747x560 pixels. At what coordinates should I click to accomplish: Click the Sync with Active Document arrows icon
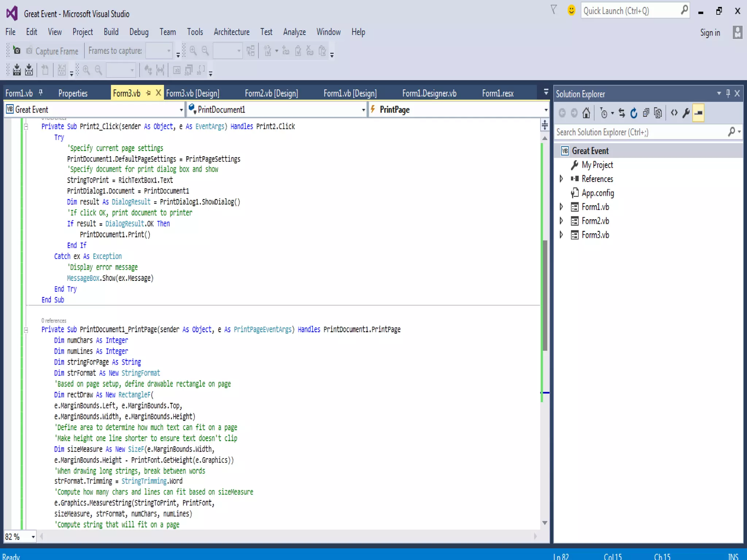(622, 113)
